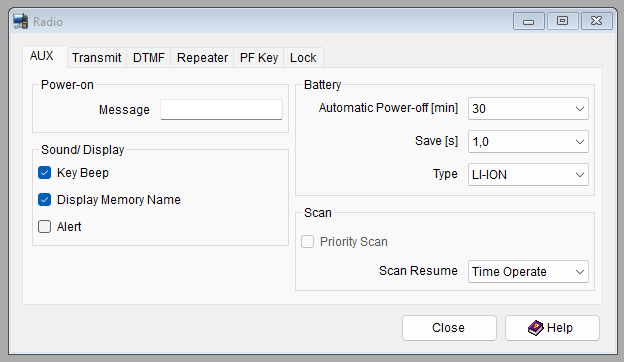Expand the Scan Resume dropdown
The image size is (624, 362).
pyautogui.click(x=528, y=272)
